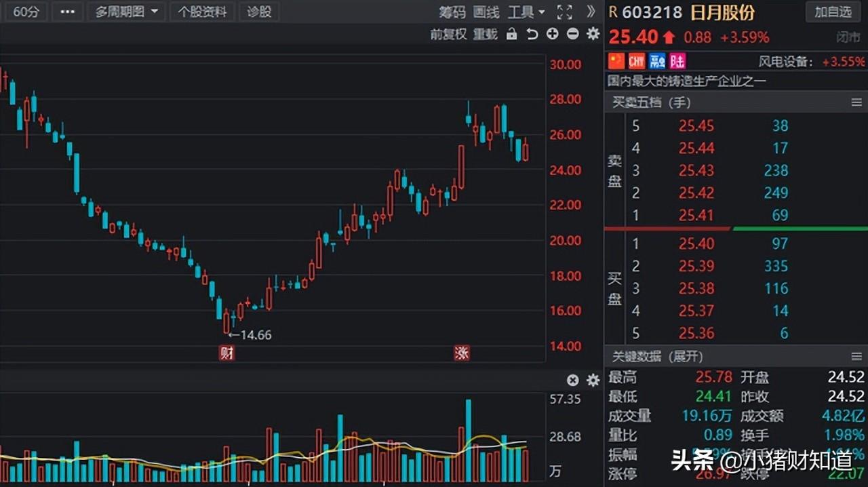Open the chart settings gear icon
Screen dimensions: 868x487
[x=593, y=34]
